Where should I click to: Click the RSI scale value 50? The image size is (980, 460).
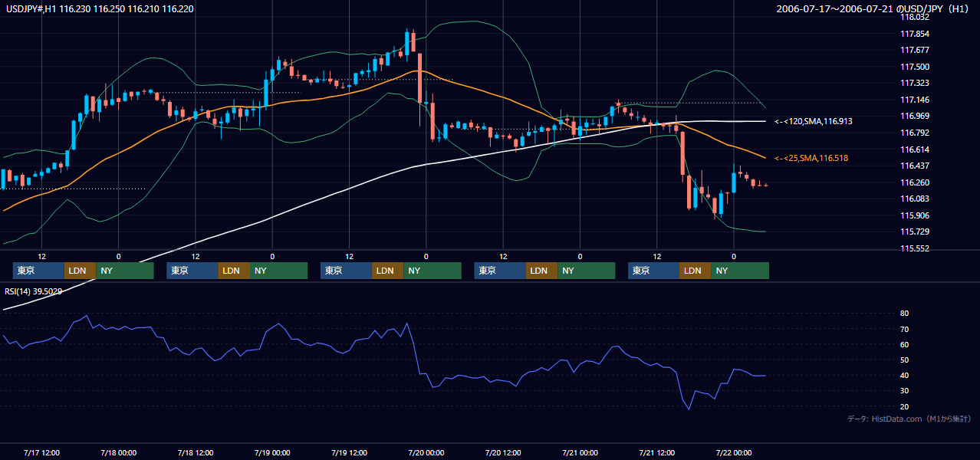coord(905,360)
